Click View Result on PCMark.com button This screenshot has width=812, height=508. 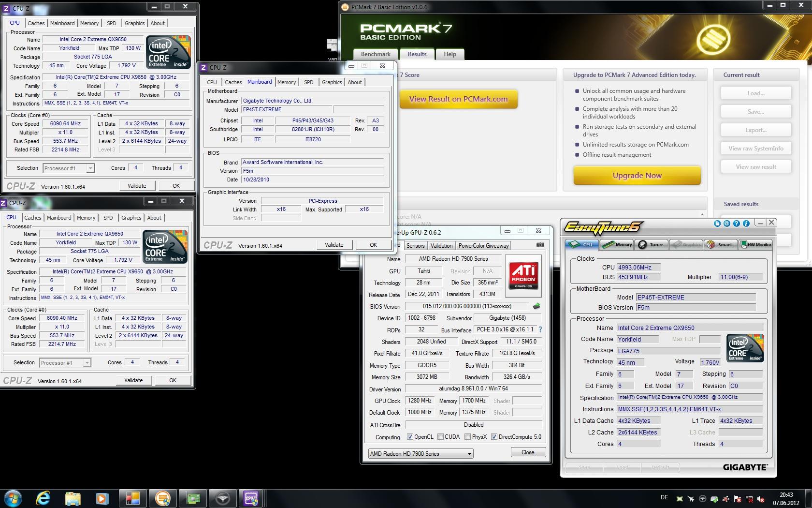tap(458, 99)
